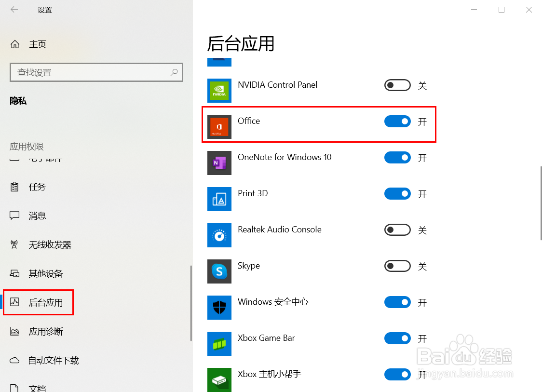Disable Windows 安全中心 toggle
Image resolution: width=543 pixels, height=392 pixels.
[x=397, y=302]
